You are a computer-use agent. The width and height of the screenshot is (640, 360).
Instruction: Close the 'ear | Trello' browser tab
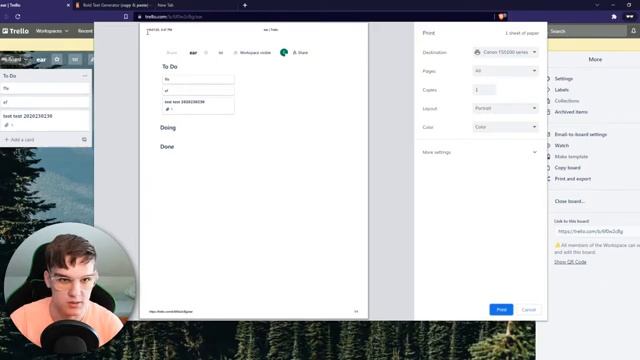point(68,5)
